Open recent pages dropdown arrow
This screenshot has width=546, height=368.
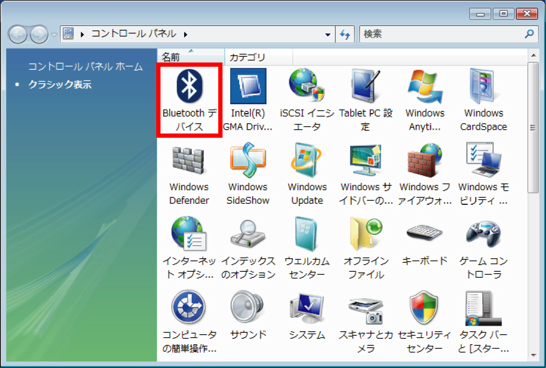pyautogui.click(x=54, y=34)
